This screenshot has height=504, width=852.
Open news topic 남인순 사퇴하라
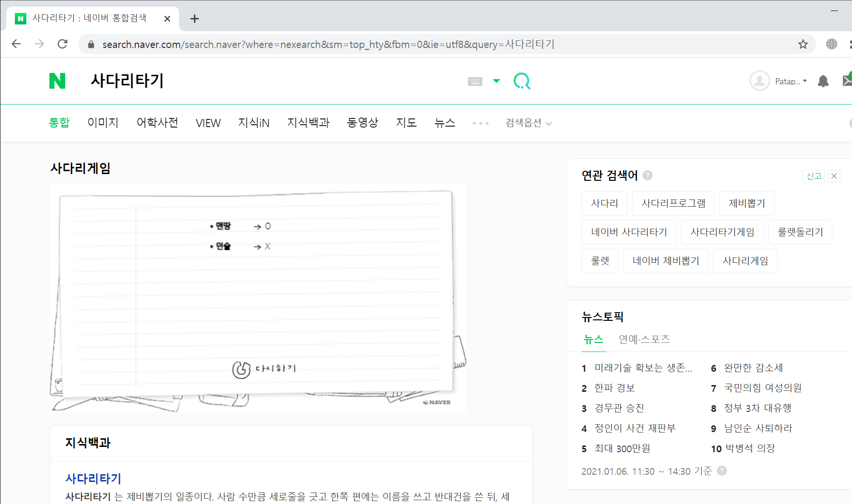[x=758, y=428]
